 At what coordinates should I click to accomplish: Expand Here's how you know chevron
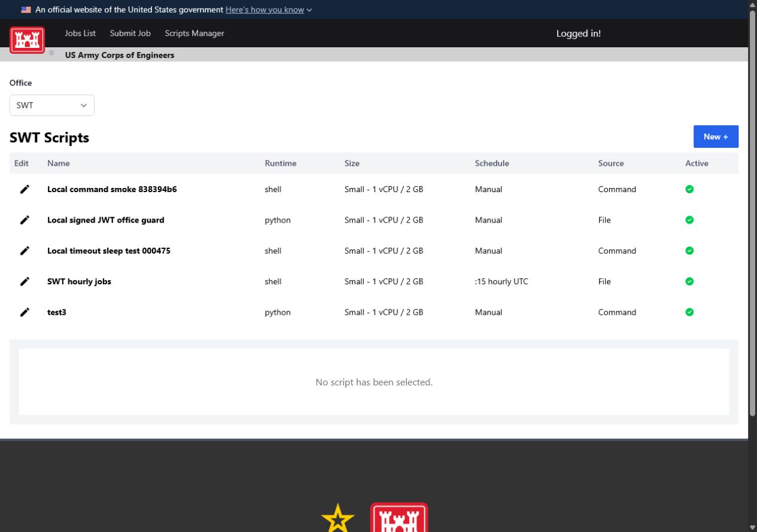(x=309, y=10)
